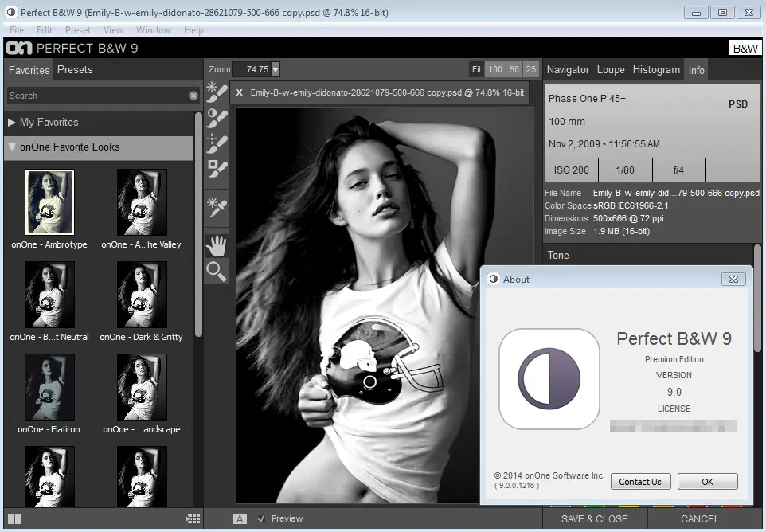Open the Histogram tab
Image resolution: width=766 pixels, height=532 pixels.
click(656, 70)
